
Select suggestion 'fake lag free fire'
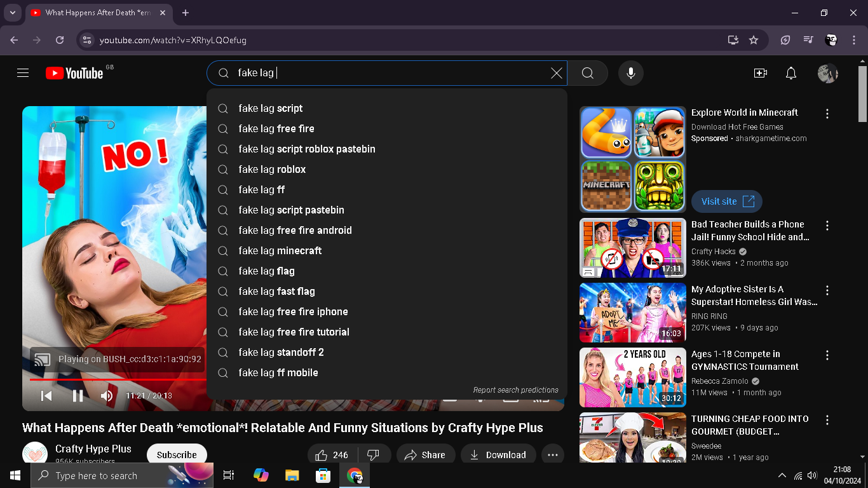coord(387,129)
